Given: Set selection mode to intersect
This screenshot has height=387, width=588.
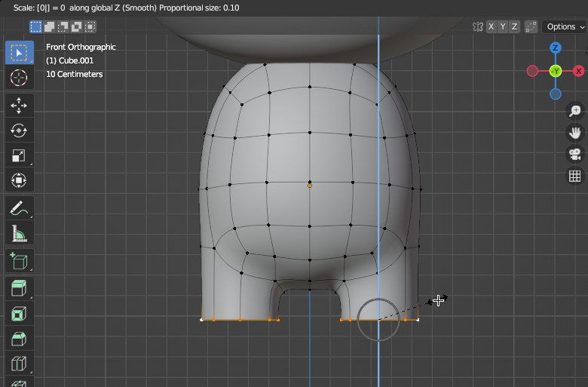Looking at the screenshot, I should pos(90,26).
